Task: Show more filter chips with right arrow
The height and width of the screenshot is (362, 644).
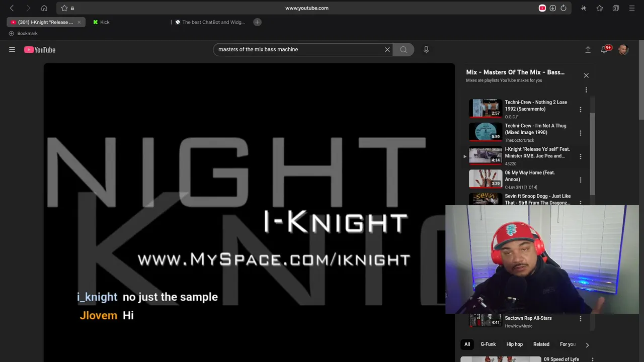Action: (587, 345)
